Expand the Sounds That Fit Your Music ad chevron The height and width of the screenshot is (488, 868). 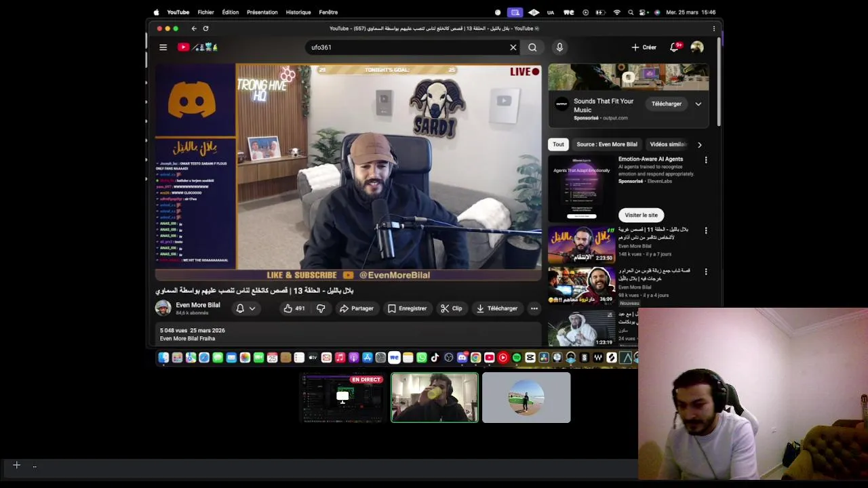tap(698, 104)
